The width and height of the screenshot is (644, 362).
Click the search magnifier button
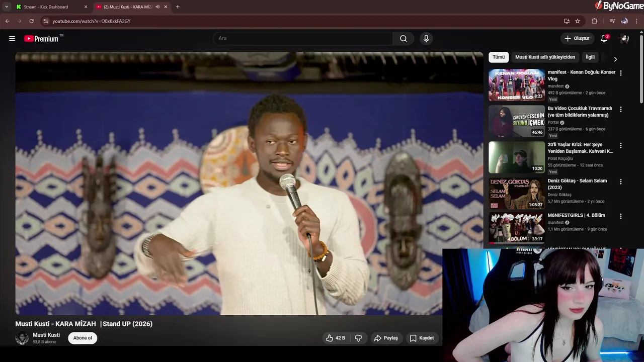pyautogui.click(x=404, y=39)
